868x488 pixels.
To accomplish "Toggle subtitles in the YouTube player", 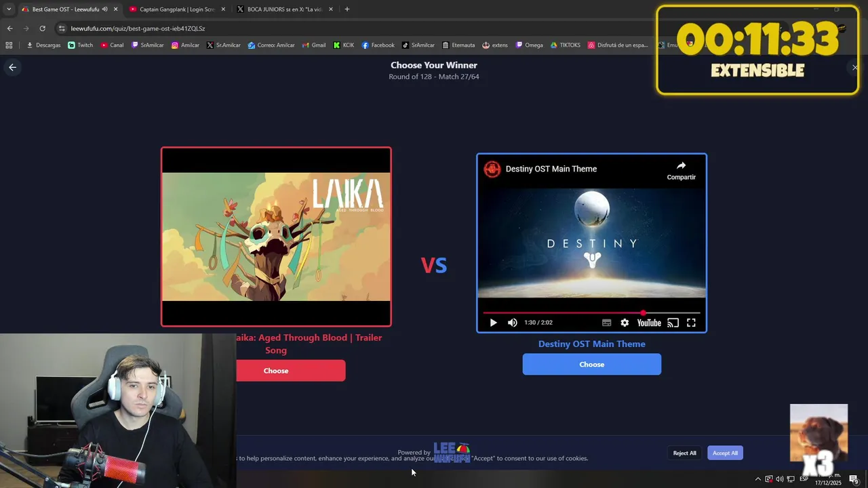I will coord(606,323).
